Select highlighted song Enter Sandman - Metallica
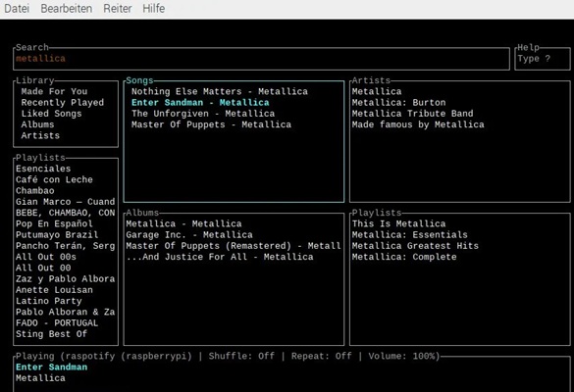This screenshot has height=392, width=574. [x=200, y=102]
